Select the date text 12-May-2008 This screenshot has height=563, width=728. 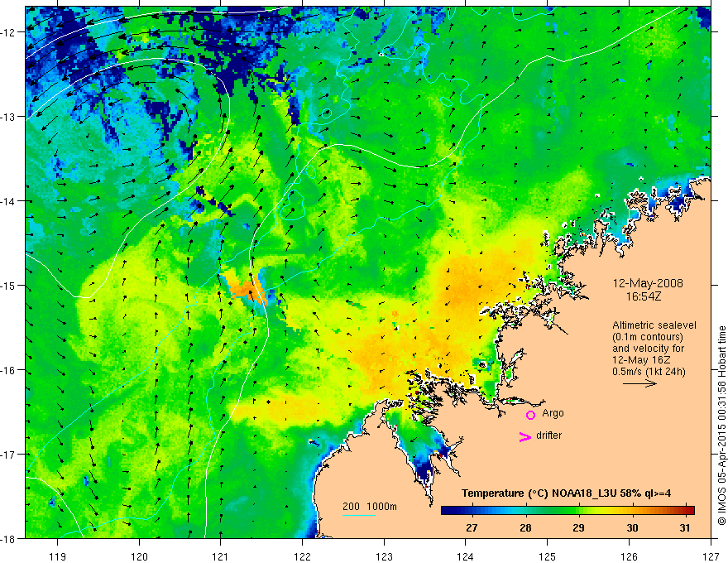(x=648, y=283)
